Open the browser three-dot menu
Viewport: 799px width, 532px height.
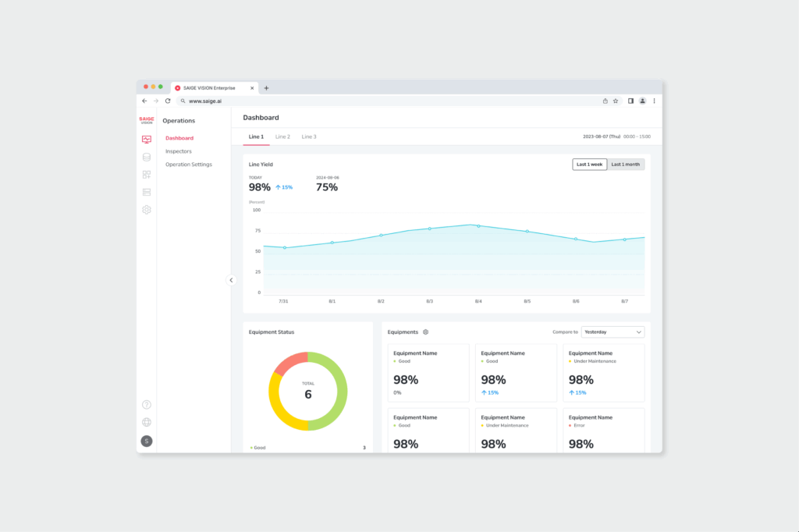654,101
